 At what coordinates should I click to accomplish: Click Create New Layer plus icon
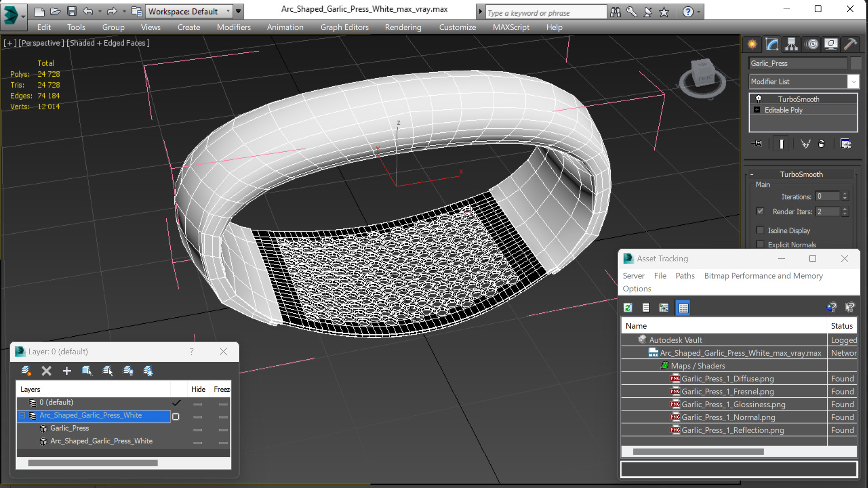pos(66,371)
